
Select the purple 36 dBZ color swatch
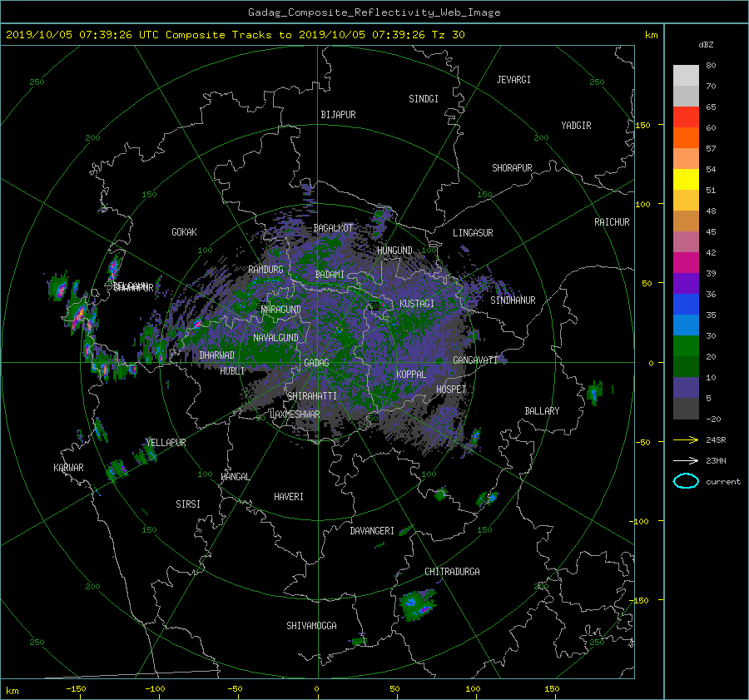686,283
